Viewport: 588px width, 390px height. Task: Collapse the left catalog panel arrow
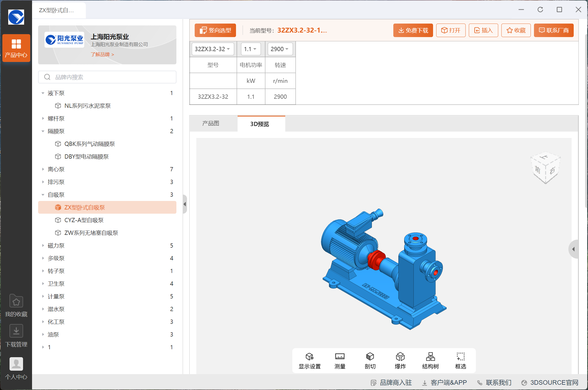185,204
